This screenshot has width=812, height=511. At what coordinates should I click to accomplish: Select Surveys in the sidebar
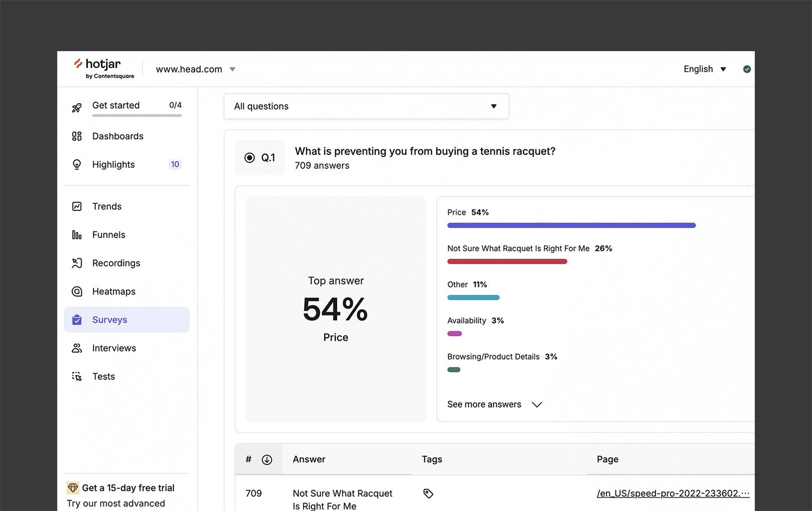(127, 320)
